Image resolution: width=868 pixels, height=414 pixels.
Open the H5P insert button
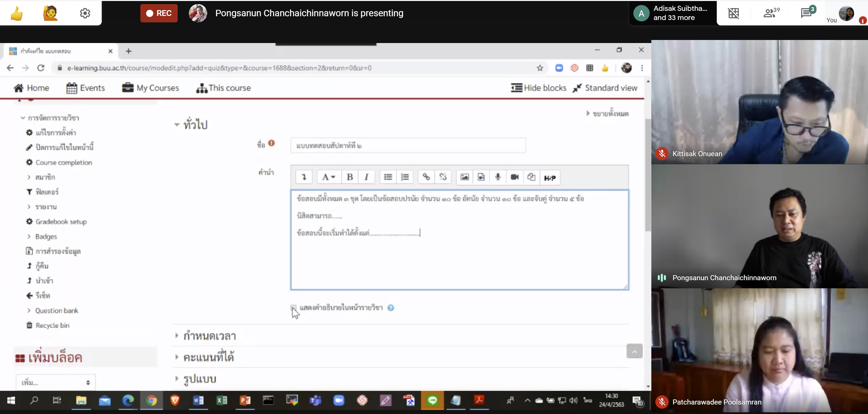[x=550, y=178]
